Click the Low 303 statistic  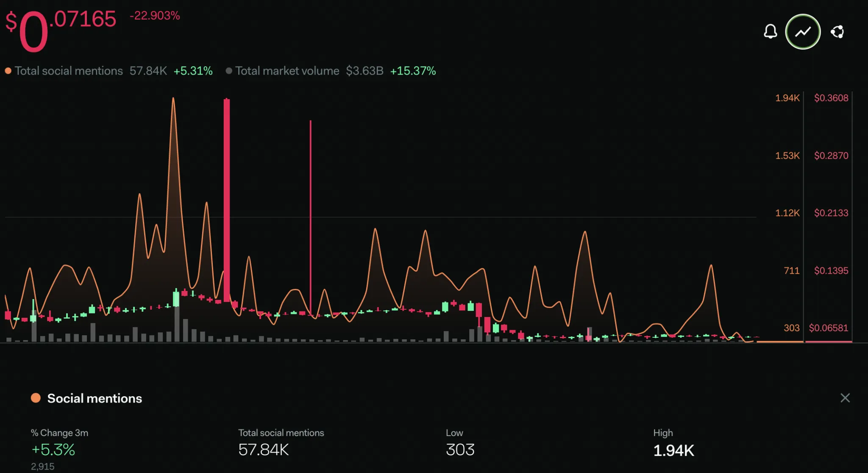coord(460,443)
